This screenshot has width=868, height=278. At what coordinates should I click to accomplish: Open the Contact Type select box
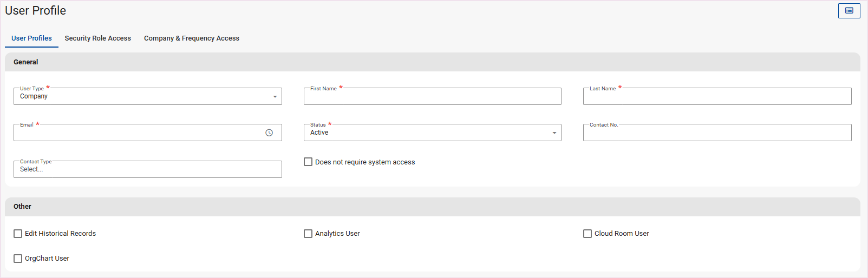147,169
